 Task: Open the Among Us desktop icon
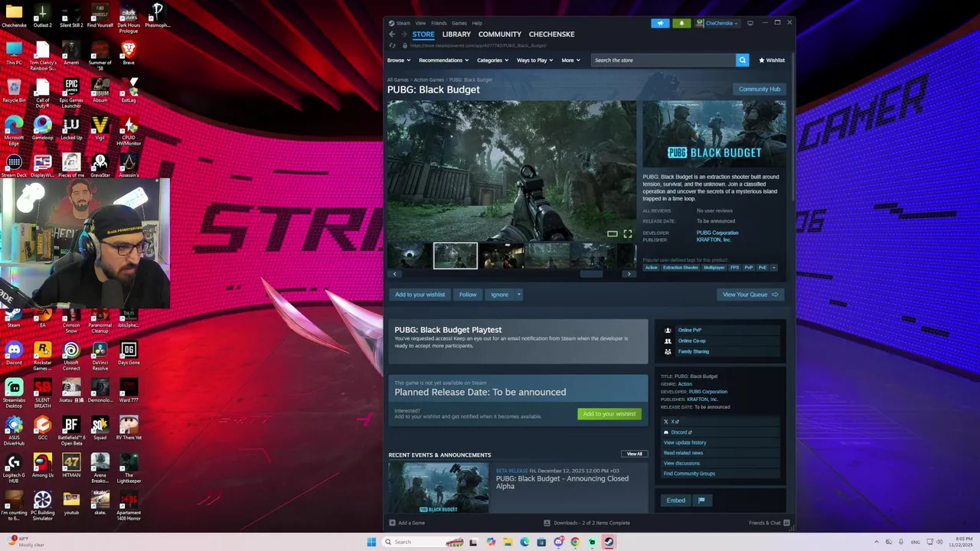click(x=43, y=465)
